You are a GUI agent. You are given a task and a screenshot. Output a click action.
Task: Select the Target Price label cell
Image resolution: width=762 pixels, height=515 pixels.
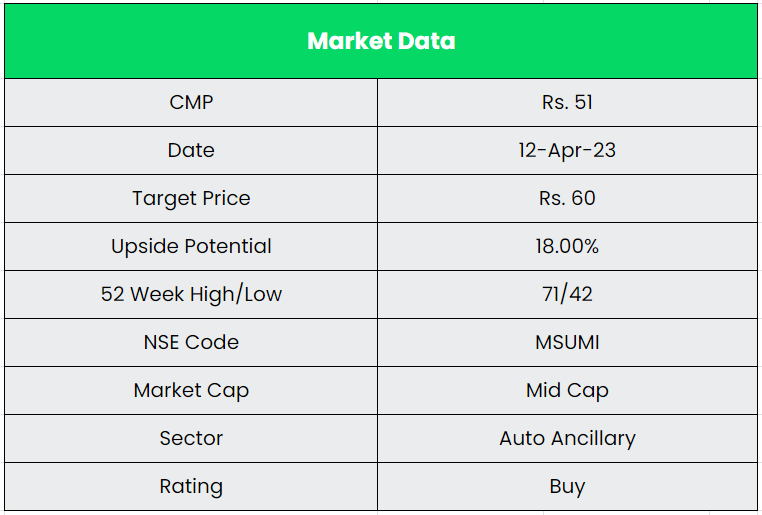click(x=191, y=198)
